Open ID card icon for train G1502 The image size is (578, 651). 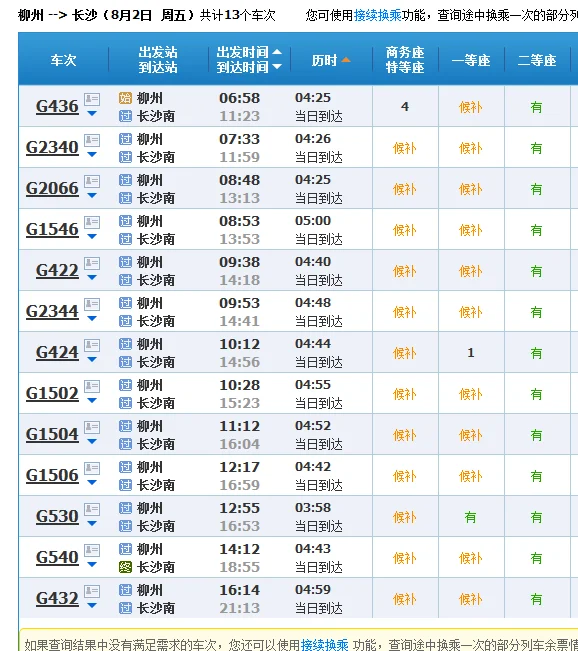pyautogui.click(x=92, y=386)
